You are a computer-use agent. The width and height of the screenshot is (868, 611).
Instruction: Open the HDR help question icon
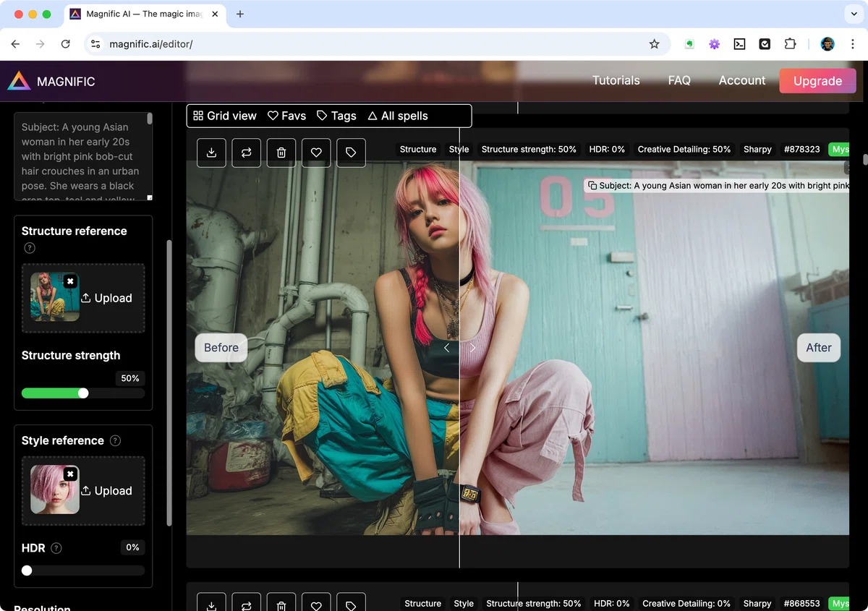[x=56, y=548]
